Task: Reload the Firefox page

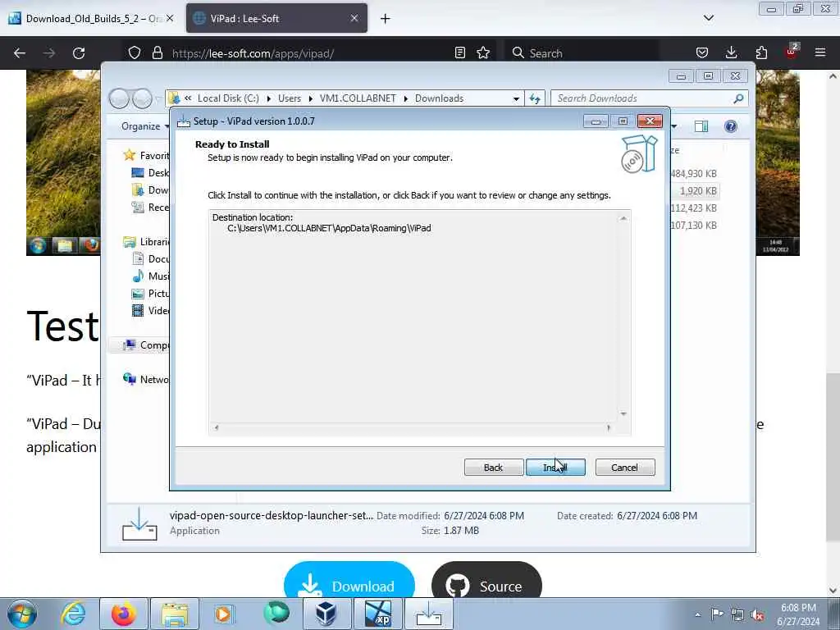Action: tap(79, 53)
